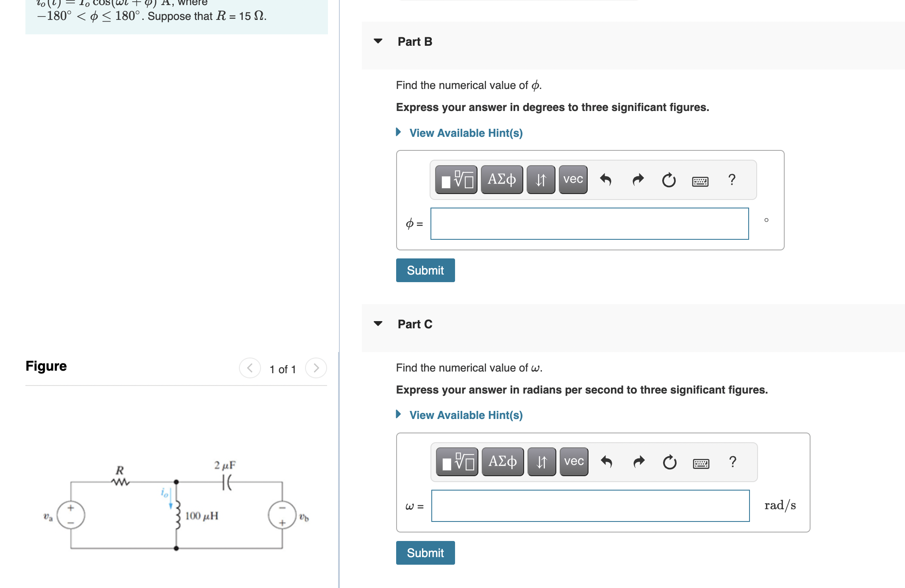Insert a Greek symbol using ΑΣφ in Part B
Image resolution: width=905 pixels, height=588 pixels.
point(502,179)
